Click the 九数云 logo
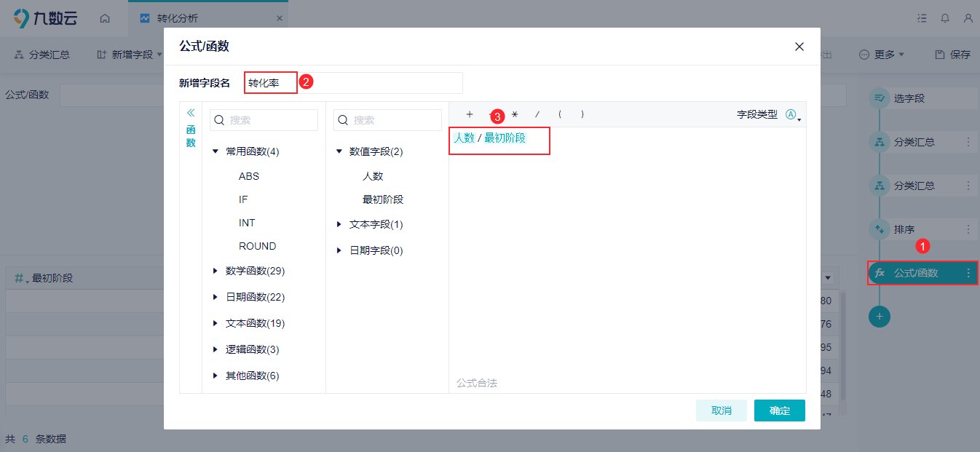Viewport: 980px width, 452px height. 45,18
